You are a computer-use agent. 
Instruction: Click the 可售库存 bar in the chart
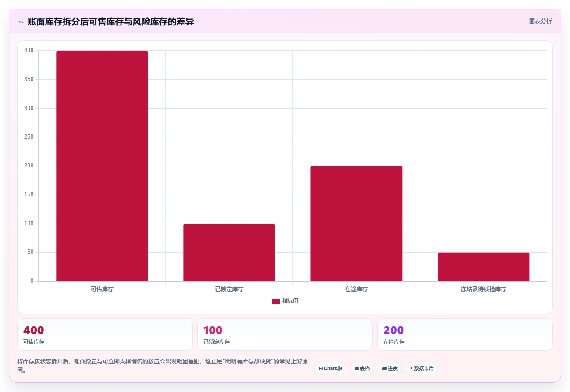coord(102,166)
